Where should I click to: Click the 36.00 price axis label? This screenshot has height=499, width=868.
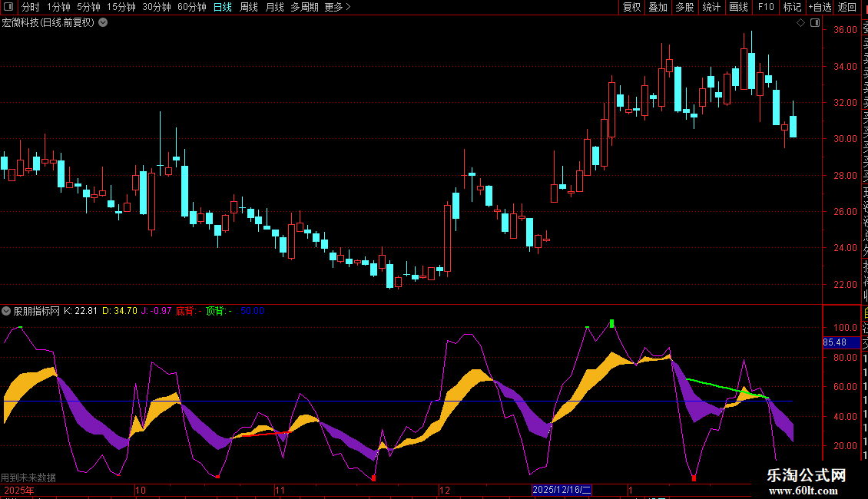click(845, 30)
